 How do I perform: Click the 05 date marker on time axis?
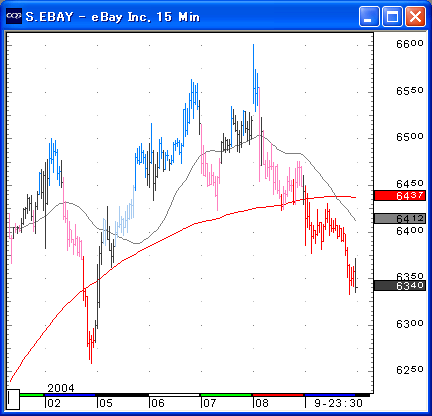pyautogui.click(x=106, y=403)
